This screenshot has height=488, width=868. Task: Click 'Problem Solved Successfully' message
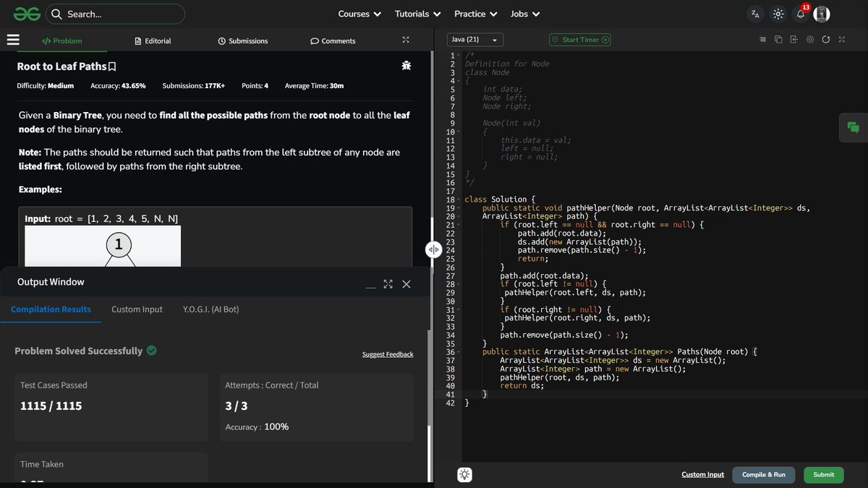pos(79,351)
